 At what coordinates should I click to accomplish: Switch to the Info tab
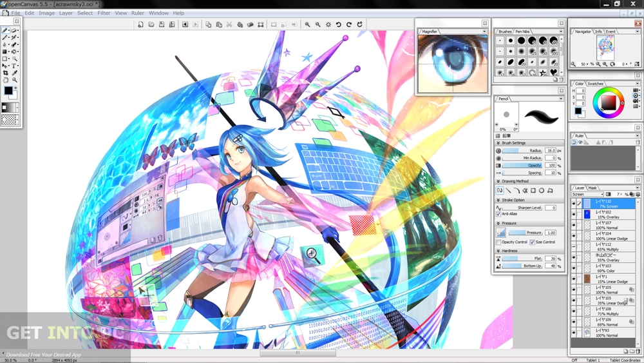tap(598, 31)
